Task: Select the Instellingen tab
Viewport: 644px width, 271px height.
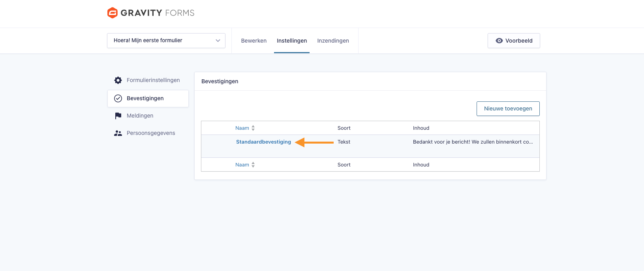Action: 292,41
